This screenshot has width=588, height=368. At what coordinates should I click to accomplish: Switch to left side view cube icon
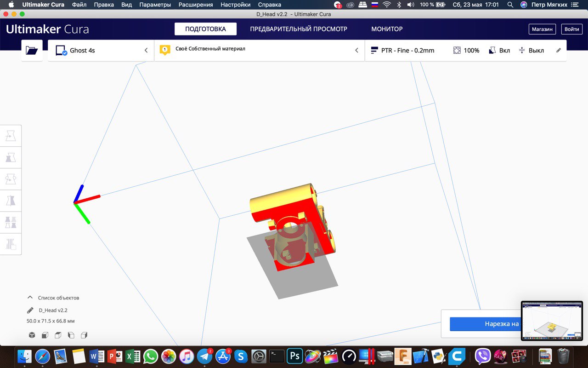(71, 335)
